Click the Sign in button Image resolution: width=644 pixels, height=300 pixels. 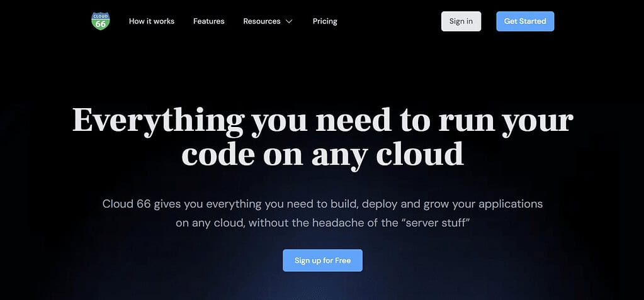461,21
